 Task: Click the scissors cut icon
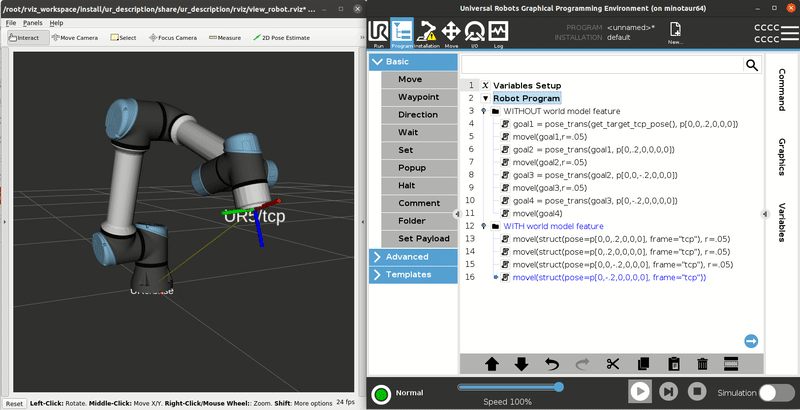(x=613, y=364)
